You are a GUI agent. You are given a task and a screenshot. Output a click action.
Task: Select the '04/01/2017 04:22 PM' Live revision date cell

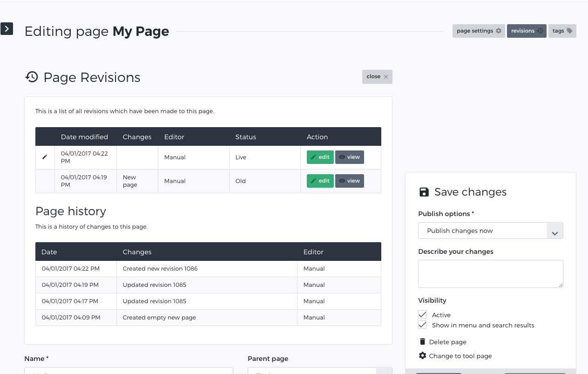tap(86, 157)
